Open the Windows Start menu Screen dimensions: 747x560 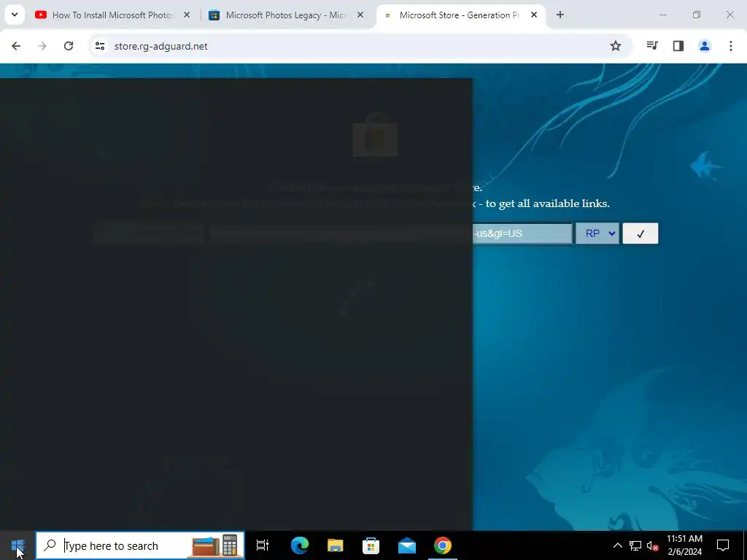pyautogui.click(x=18, y=545)
